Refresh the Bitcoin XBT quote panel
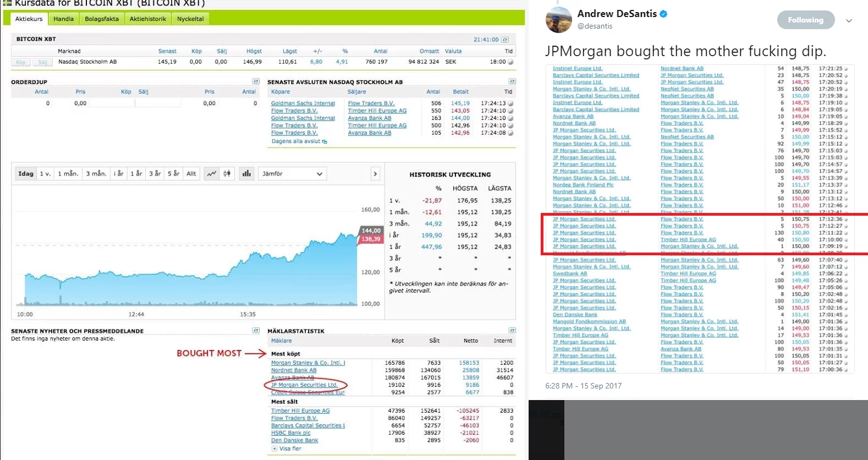This screenshot has height=460, width=868. (505, 40)
